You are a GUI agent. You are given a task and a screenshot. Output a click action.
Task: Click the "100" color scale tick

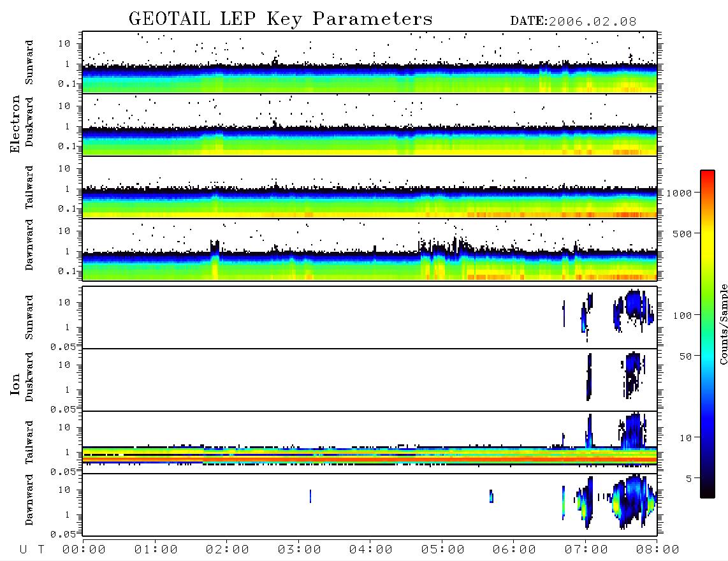(x=683, y=316)
